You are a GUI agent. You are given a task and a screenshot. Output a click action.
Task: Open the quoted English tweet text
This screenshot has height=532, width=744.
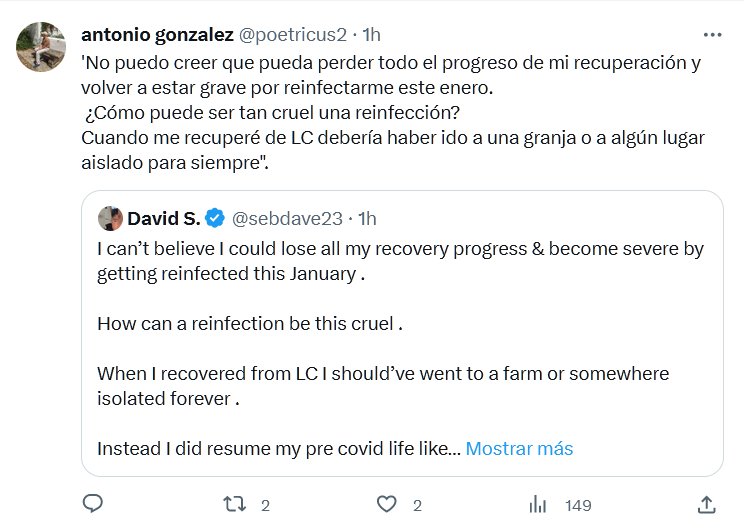tap(400, 323)
